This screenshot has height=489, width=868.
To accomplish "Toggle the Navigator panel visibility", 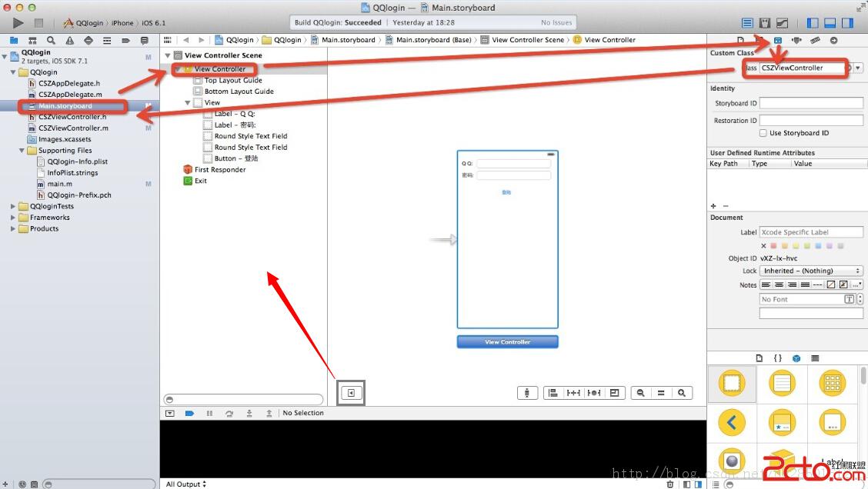I will 813,22.
